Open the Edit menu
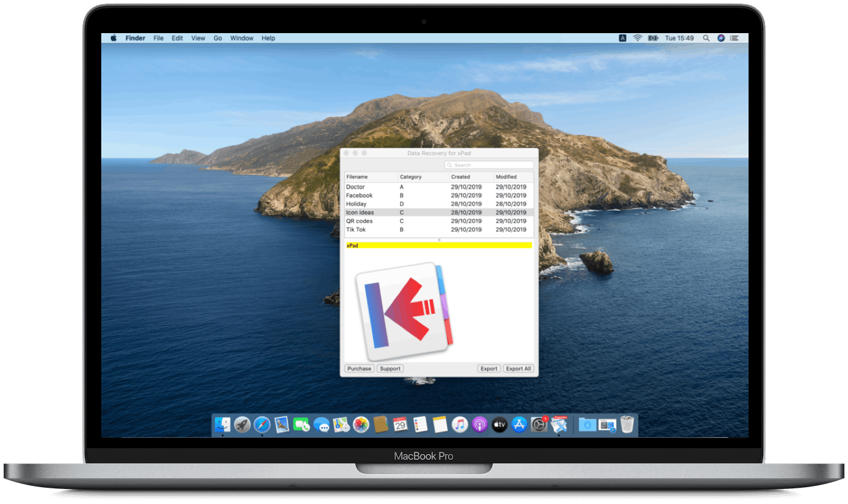 (x=177, y=38)
